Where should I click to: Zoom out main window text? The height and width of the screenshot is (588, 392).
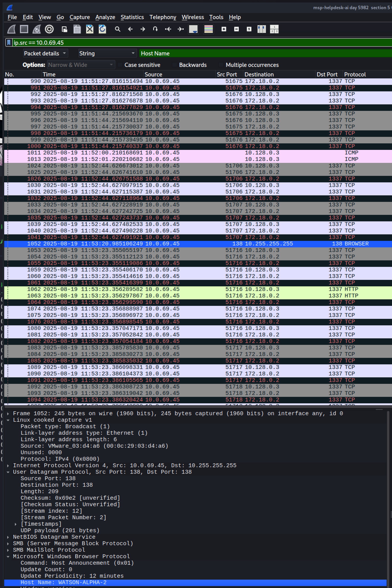pyautogui.click(x=236, y=29)
